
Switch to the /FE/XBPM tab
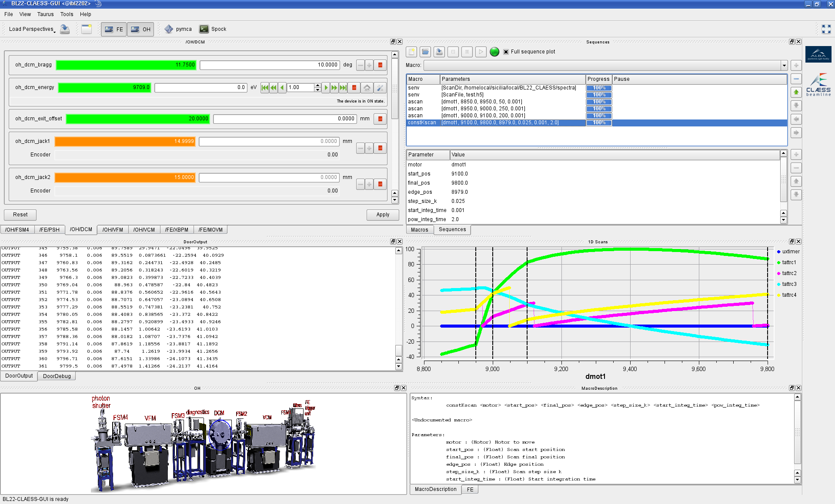(177, 230)
